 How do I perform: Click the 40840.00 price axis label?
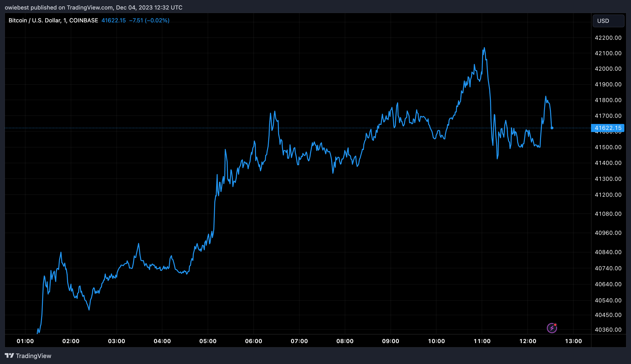coord(608,252)
